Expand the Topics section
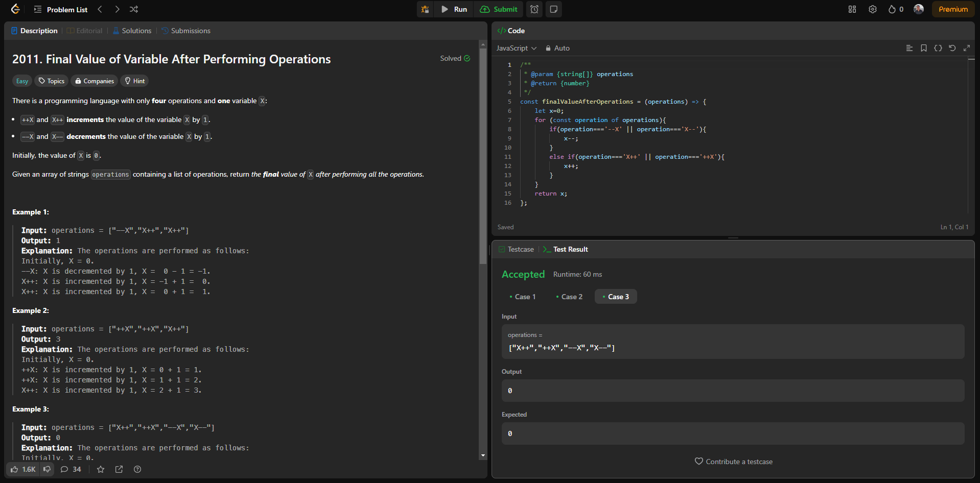Screen dimensions: 980x483 pos(52,81)
